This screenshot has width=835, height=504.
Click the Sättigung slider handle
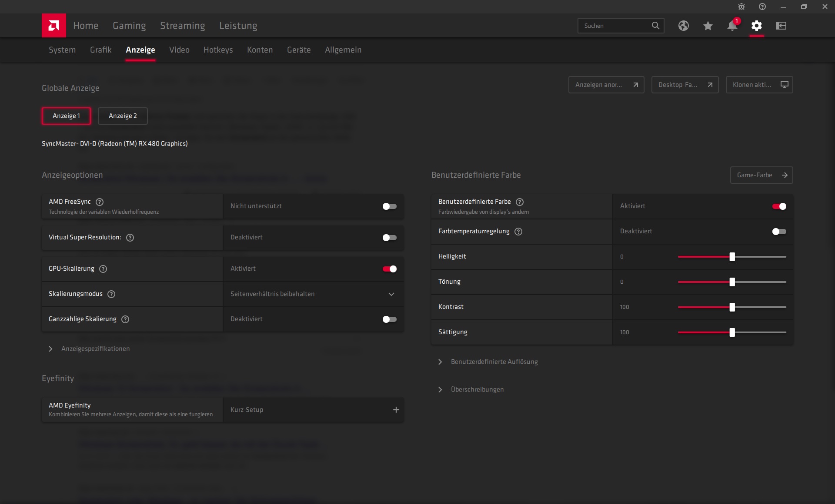[732, 332]
